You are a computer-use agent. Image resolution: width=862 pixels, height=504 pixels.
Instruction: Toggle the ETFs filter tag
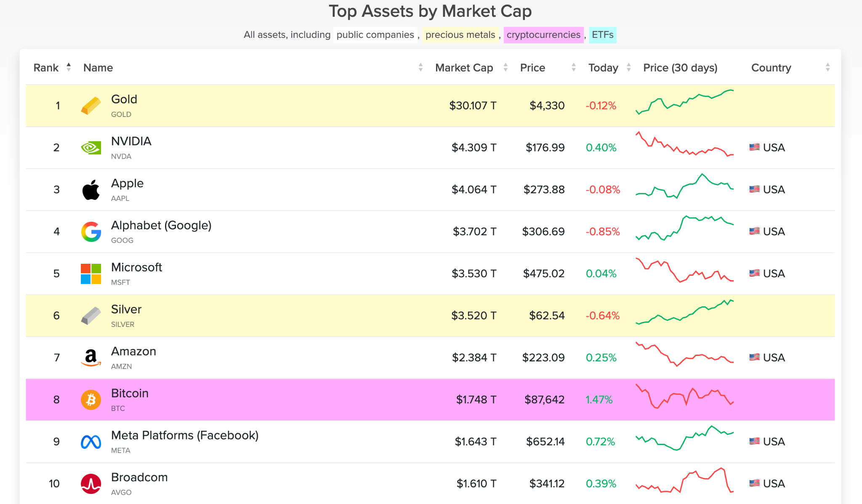[x=602, y=35]
